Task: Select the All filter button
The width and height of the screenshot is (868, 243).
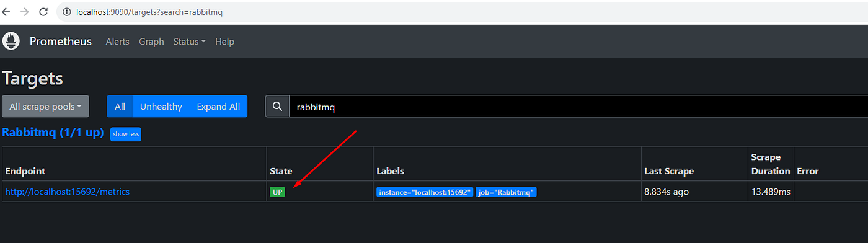Action: pos(120,107)
